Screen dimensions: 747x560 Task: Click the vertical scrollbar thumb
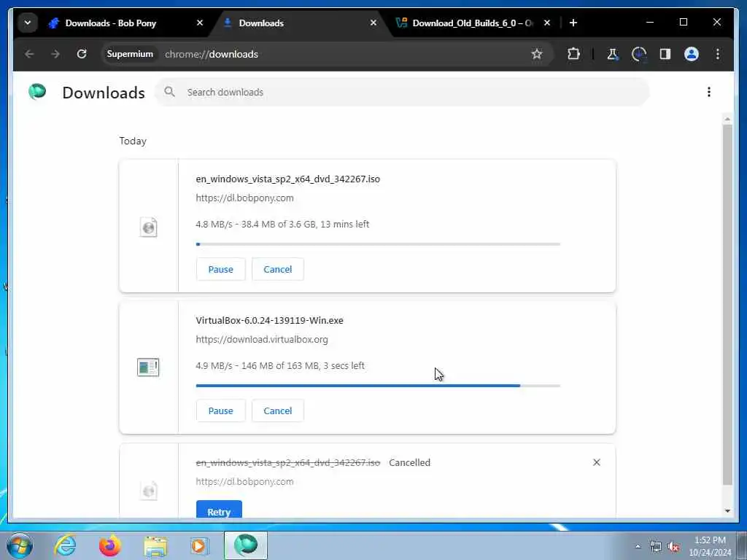727,305
